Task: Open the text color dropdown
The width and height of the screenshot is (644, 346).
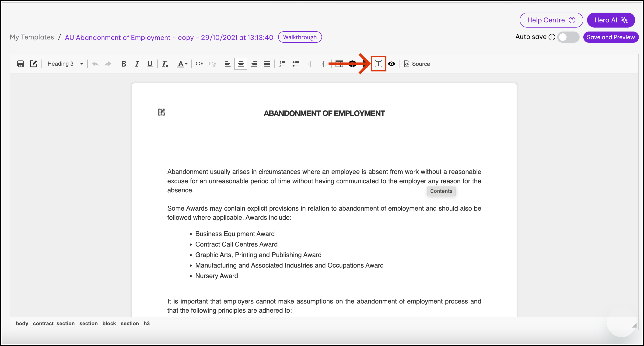Action: coord(182,64)
